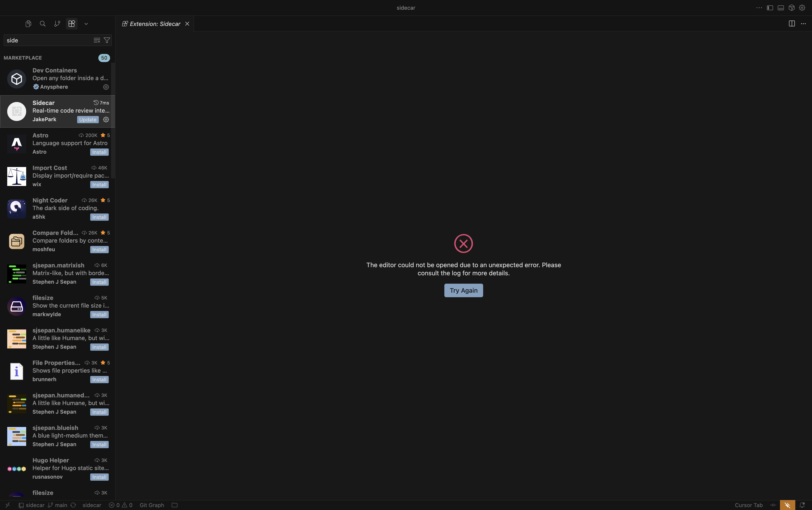The image size is (812, 510).
Task: Toggle bottom panel visibility
Action: click(x=781, y=8)
